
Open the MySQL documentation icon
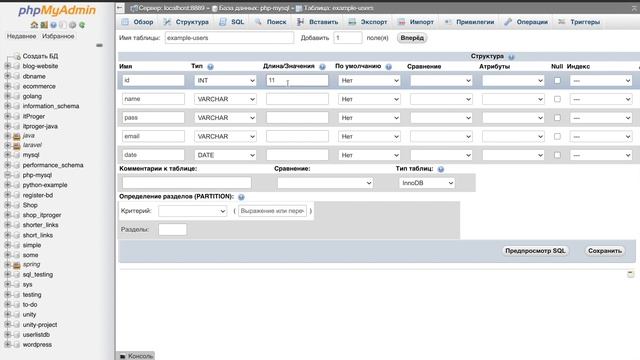[x=63, y=25]
